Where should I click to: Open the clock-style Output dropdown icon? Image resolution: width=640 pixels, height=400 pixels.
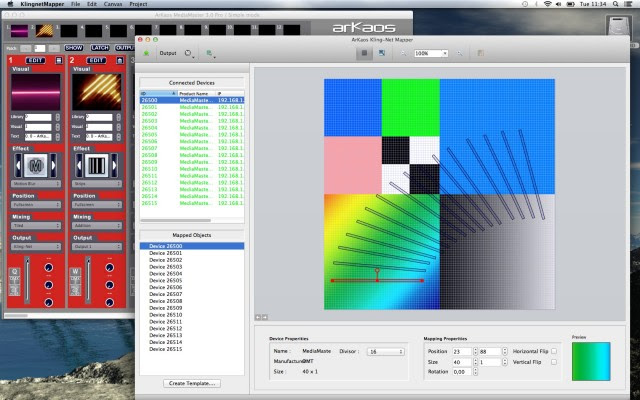(189, 53)
